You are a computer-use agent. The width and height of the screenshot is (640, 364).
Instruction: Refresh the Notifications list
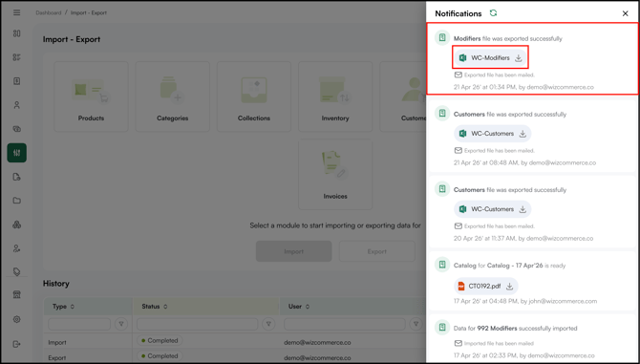coord(493,13)
